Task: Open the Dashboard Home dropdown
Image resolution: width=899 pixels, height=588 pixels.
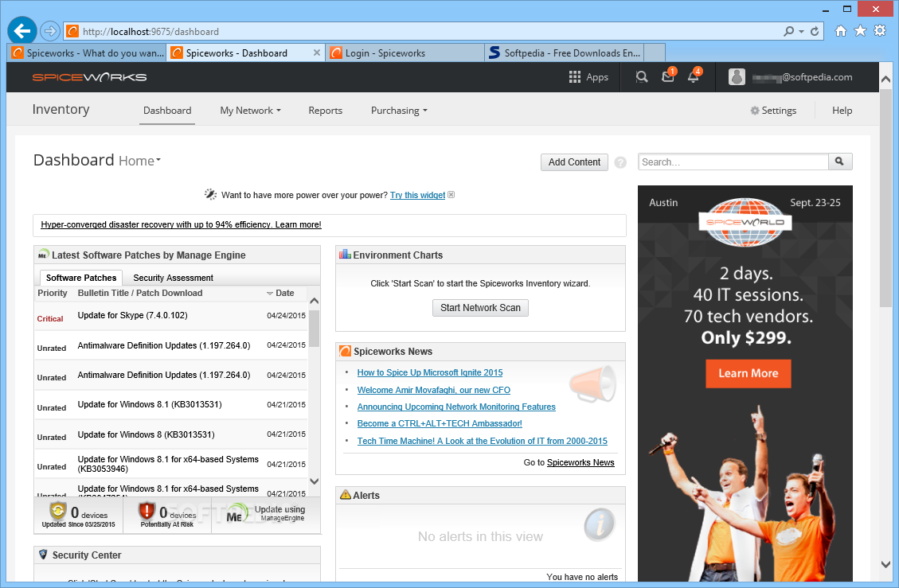Action: tap(140, 161)
